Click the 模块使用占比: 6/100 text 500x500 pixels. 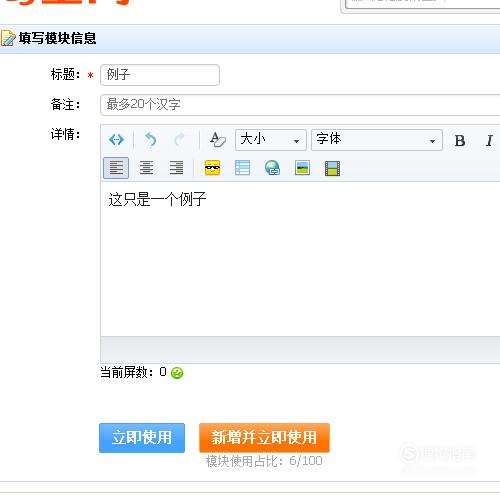click(264, 461)
